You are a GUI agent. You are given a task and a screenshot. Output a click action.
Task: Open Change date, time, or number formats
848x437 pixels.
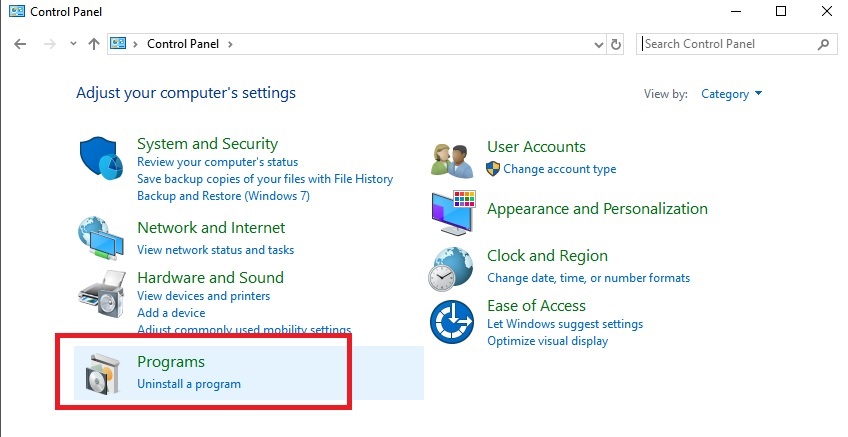[x=588, y=278]
